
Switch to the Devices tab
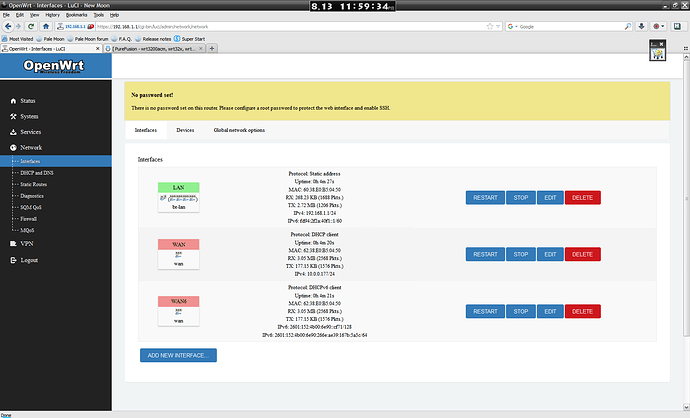click(185, 130)
